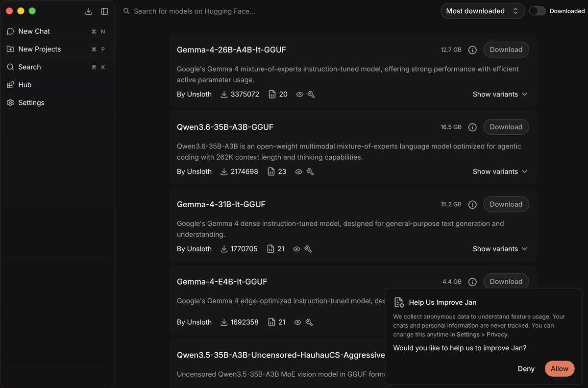Deny anonymous data collection
588x388 pixels.
coord(526,369)
